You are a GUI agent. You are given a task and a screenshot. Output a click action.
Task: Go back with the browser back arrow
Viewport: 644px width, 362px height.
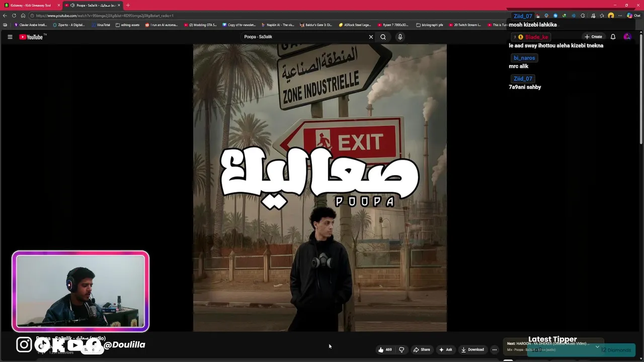[x=5, y=16]
